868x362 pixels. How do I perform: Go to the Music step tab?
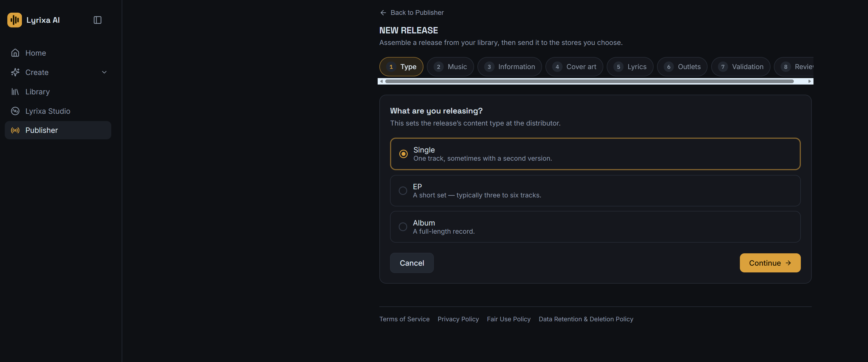tap(450, 67)
